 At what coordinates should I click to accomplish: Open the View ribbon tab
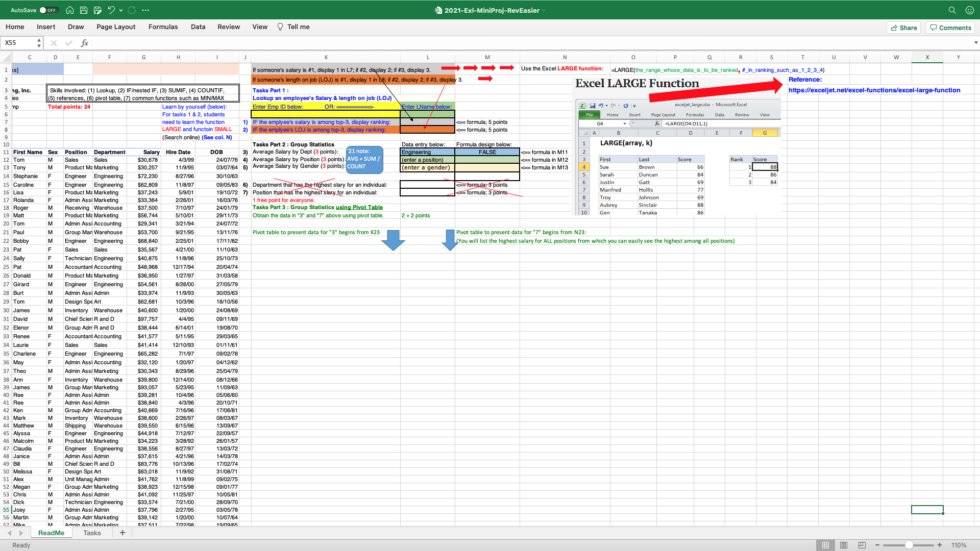point(260,27)
